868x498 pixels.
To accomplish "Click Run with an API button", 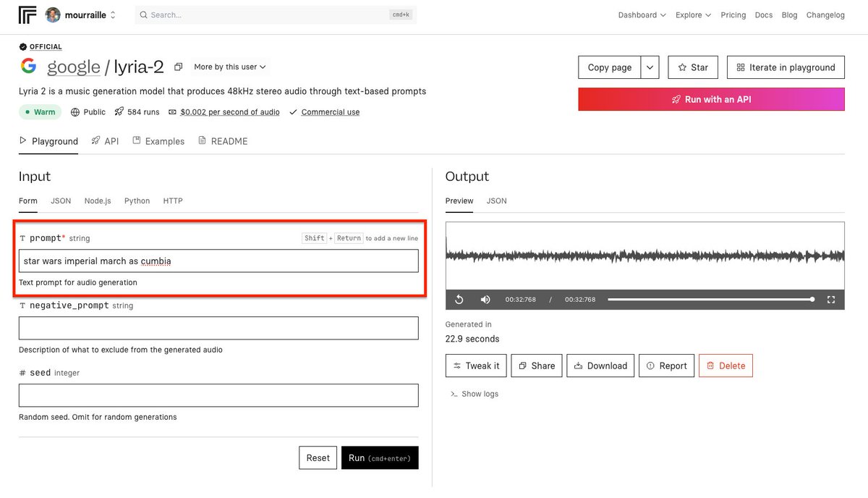I will click(x=711, y=99).
